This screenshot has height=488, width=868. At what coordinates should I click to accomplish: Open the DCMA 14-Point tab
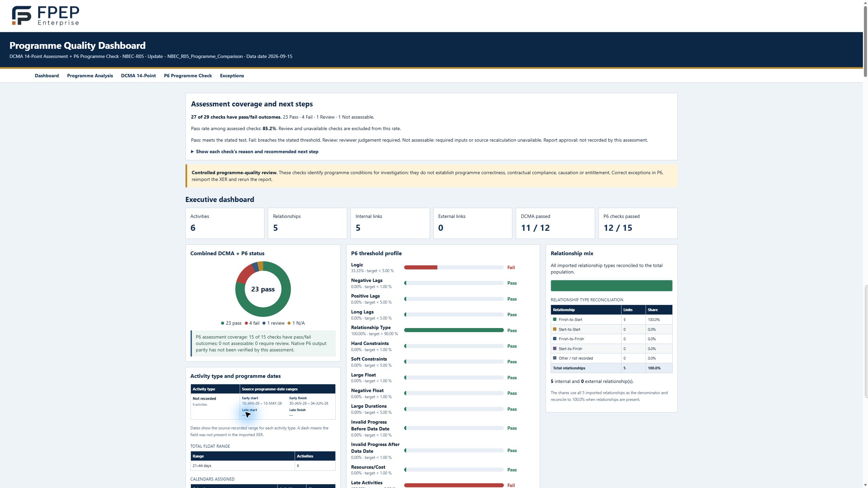click(138, 76)
